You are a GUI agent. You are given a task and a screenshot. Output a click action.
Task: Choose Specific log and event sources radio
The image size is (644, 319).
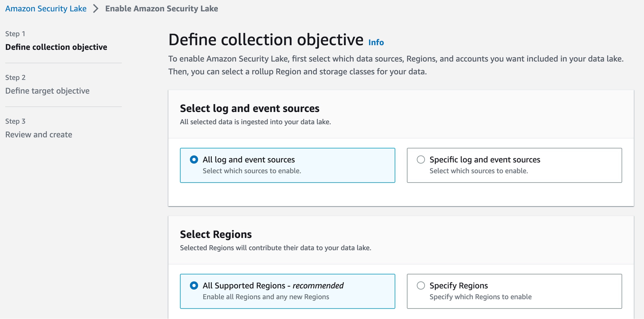[421, 160]
